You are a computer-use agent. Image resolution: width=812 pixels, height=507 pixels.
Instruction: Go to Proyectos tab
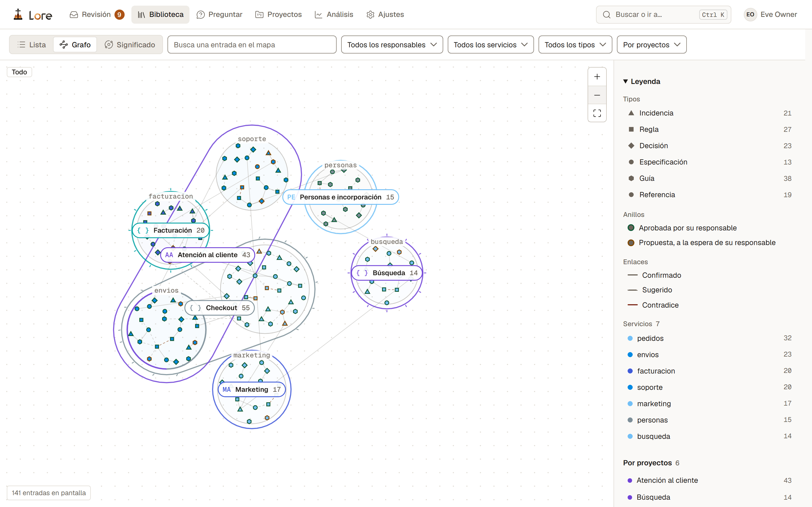coord(279,14)
